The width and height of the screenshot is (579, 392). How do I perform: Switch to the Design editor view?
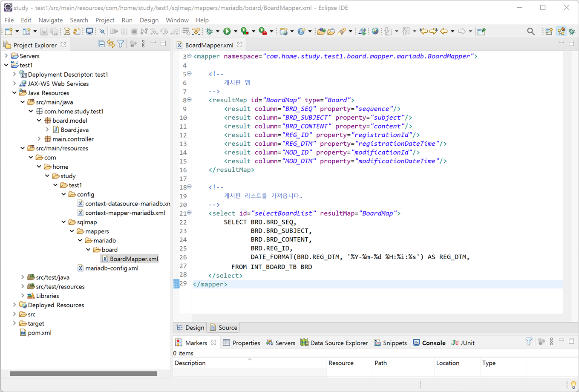tap(190, 327)
